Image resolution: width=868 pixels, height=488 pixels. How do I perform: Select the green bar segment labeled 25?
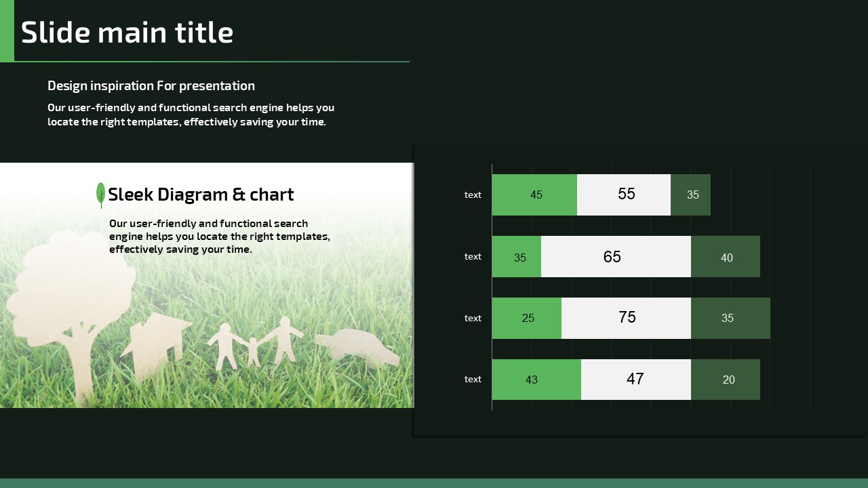[527, 318]
